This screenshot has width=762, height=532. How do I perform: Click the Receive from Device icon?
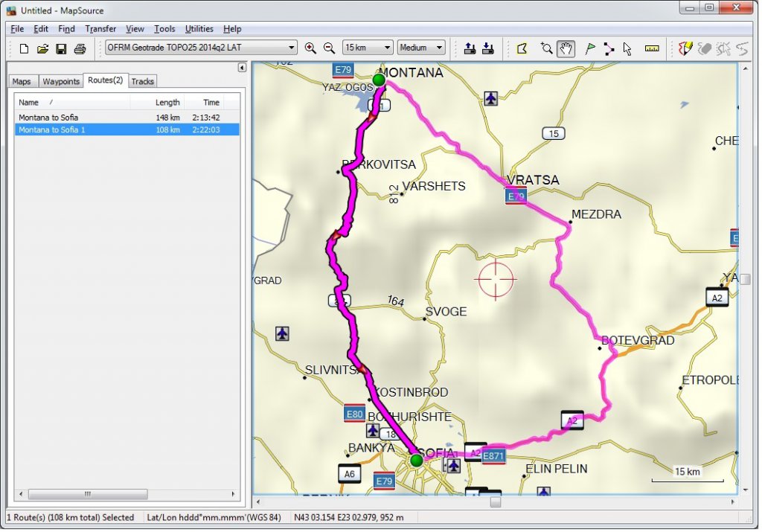[488, 48]
